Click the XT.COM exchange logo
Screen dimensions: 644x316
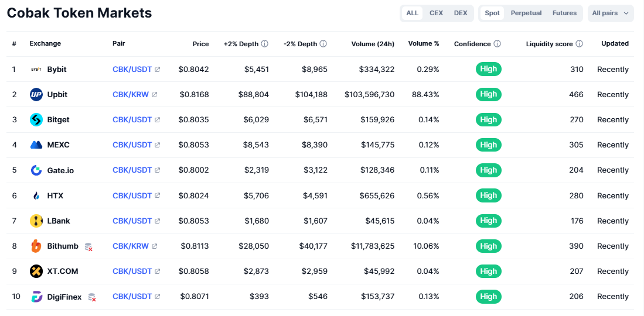36,272
